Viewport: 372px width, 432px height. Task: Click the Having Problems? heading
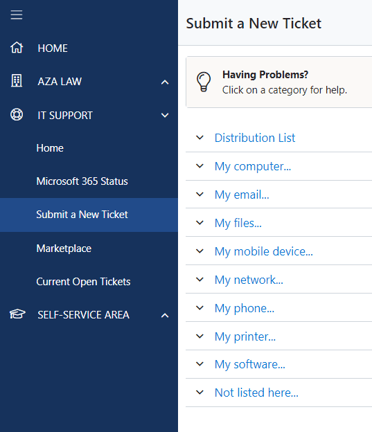tap(265, 74)
